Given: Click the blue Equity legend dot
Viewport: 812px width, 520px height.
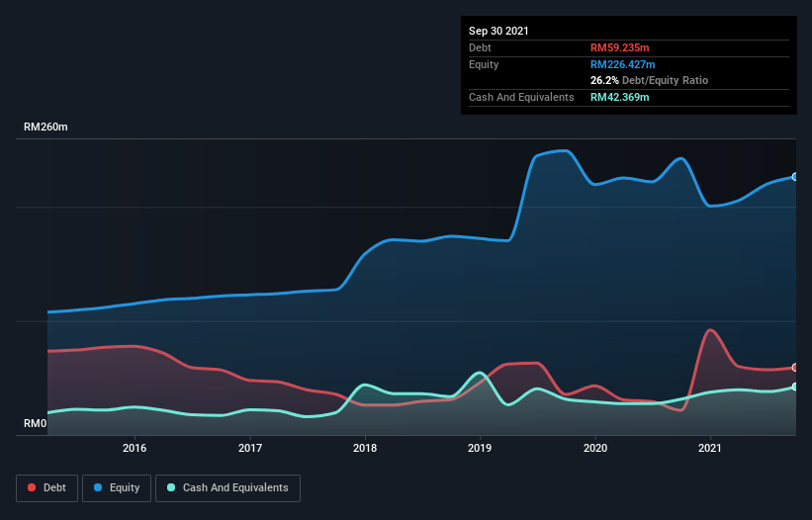Looking at the screenshot, I should [98, 487].
